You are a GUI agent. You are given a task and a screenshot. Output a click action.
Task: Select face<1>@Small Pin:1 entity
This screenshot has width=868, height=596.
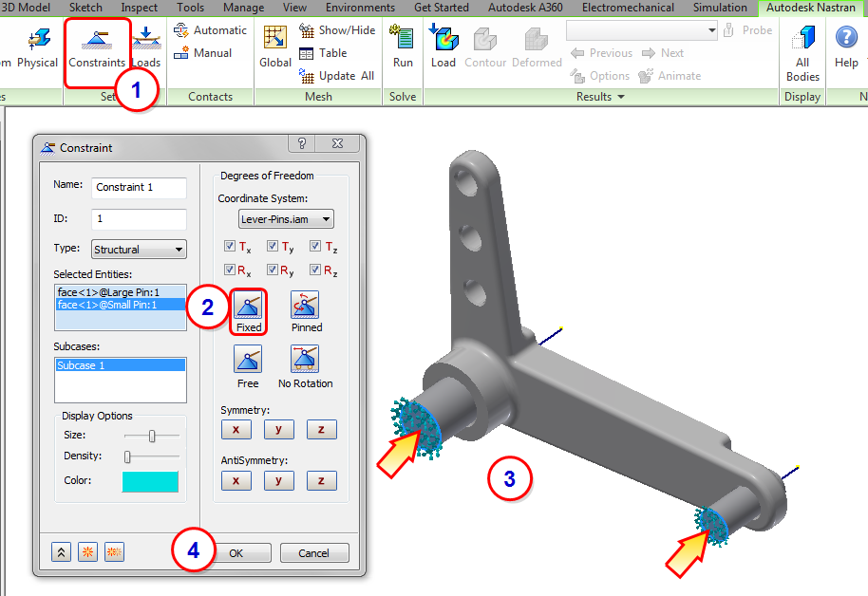[x=121, y=305]
